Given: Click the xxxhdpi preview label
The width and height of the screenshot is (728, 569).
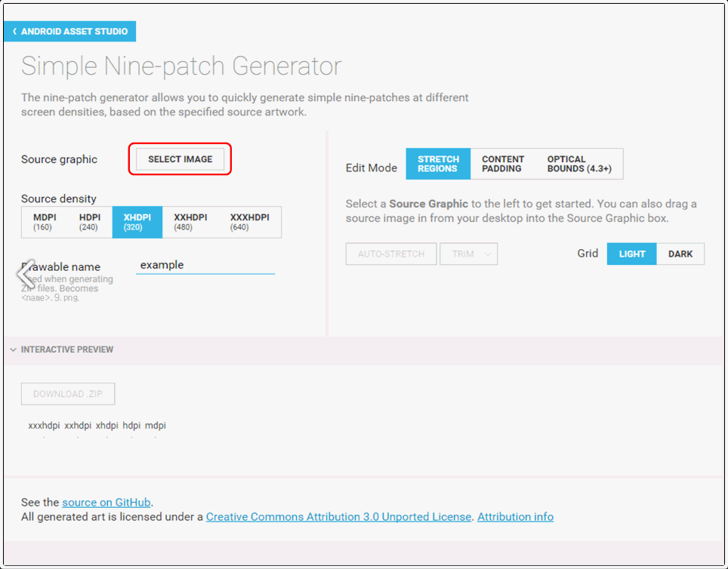Looking at the screenshot, I should (x=44, y=426).
